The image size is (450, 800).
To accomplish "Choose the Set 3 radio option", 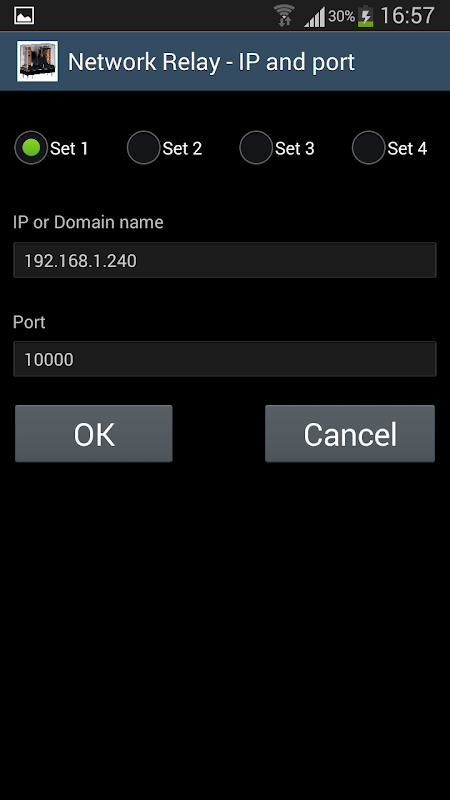I will coord(256,148).
